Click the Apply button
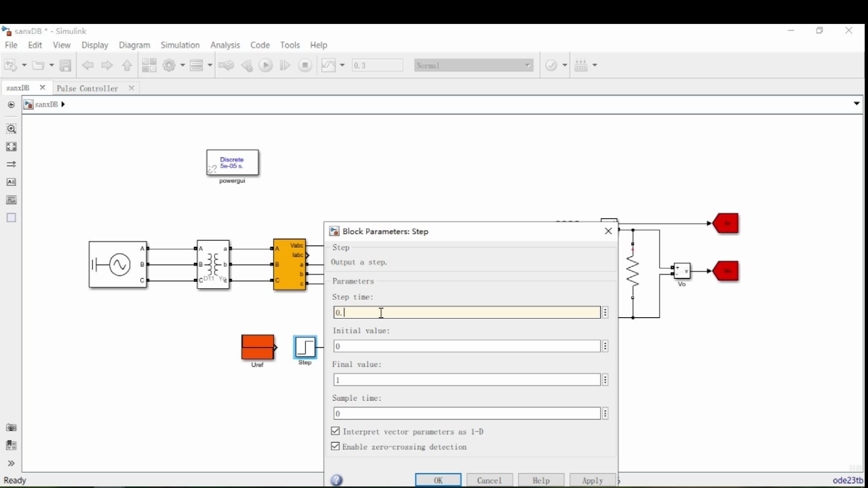This screenshot has height=488, width=868. pos(592,480)
